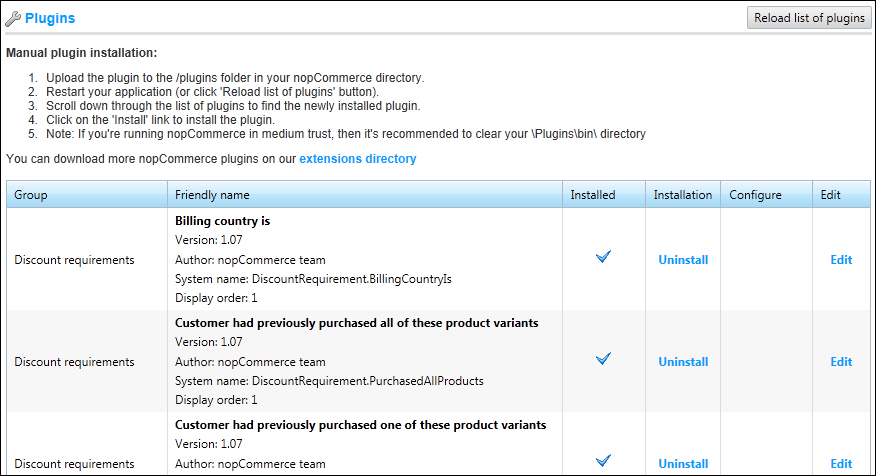Click the Configure column header
This screenshot has width=876, height=476.
[x=755, y=195]
